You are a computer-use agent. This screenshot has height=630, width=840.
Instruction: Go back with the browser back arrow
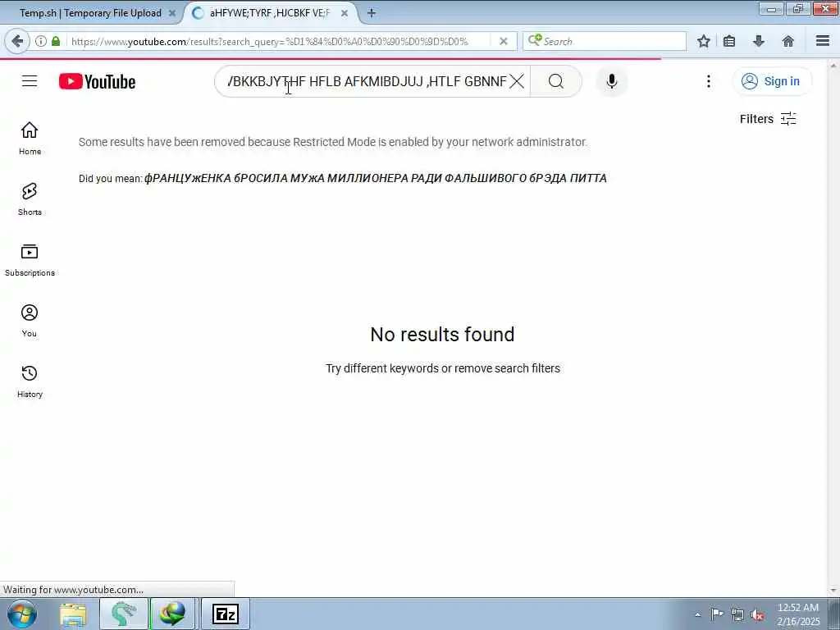click(17, 41)
